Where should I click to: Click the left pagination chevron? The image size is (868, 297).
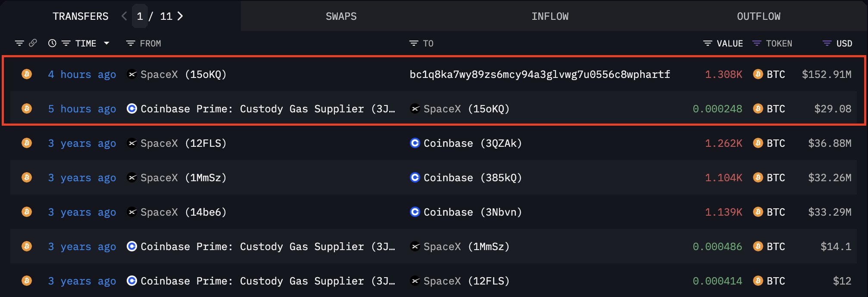(124, 16)
